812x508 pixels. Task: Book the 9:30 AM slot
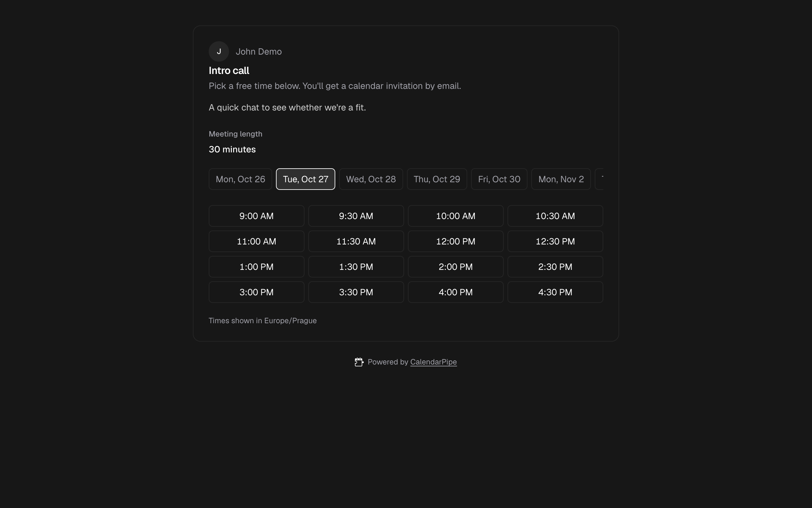click(x=356, y=216)
